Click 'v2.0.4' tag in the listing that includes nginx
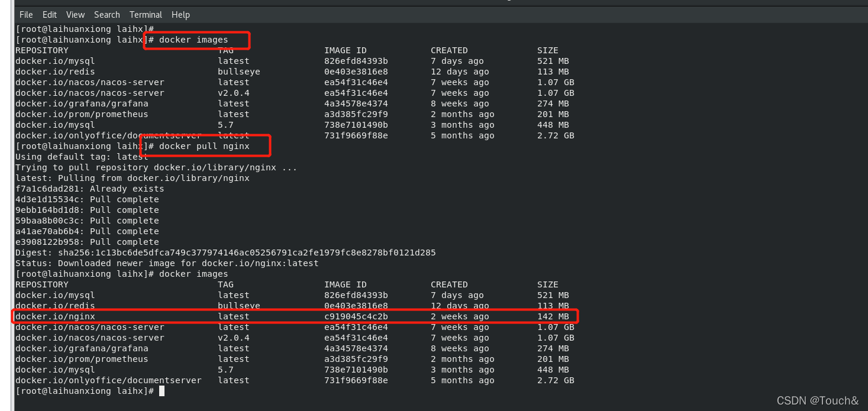 point(234,338)
